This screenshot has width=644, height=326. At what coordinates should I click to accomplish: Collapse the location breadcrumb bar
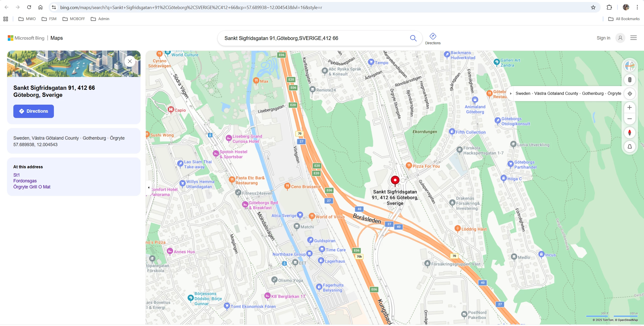pos(511,94)
